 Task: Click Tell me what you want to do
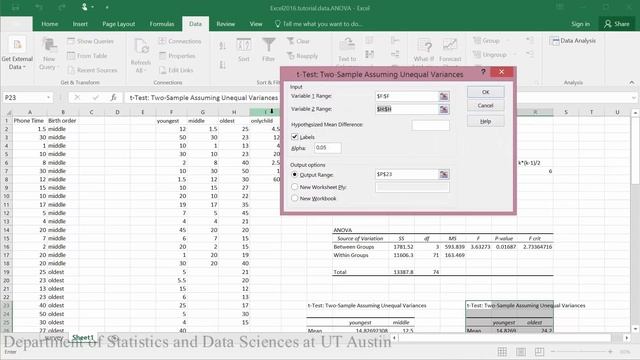click(x=318, y=24)
